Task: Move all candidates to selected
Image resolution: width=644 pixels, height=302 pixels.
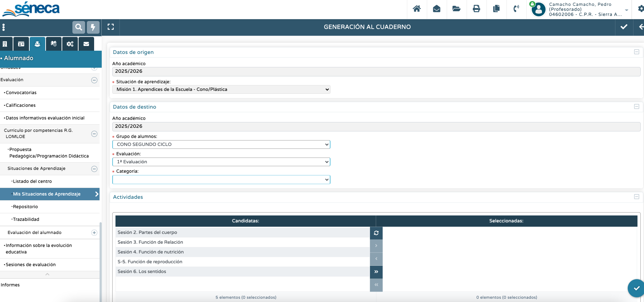Action: 376,272
